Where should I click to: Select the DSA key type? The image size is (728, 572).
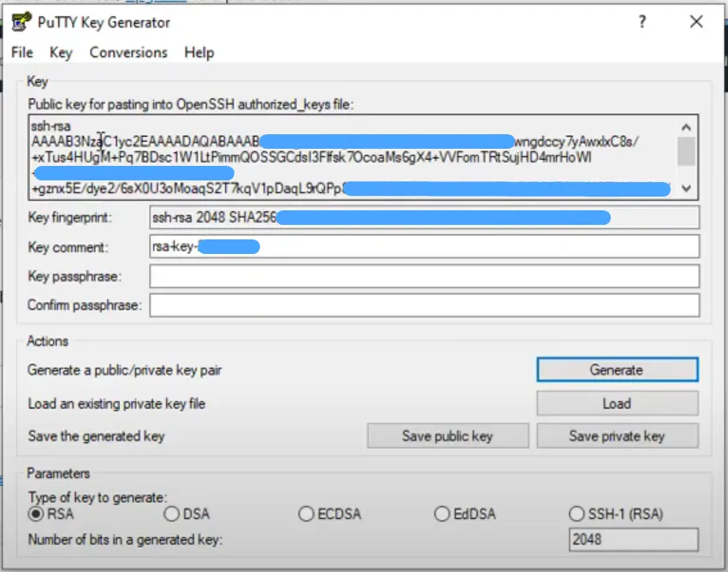click(x=170, y=514)
